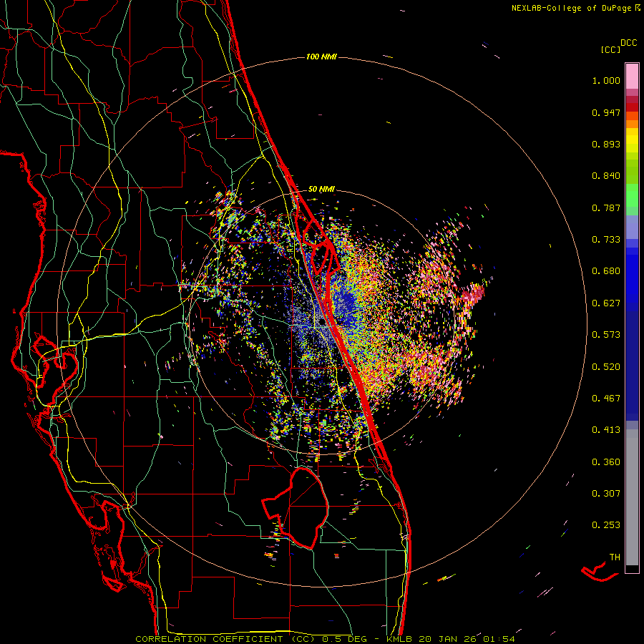The width and height of the screenshot is (644, 644).
Task: Select the 0.733 legend value
Action: click(x=606, y=240)
